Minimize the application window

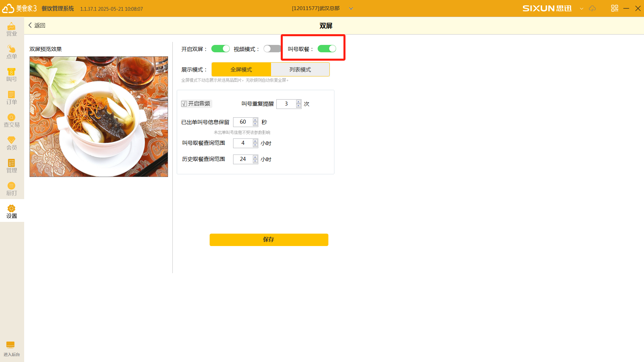tap(626, 8)
